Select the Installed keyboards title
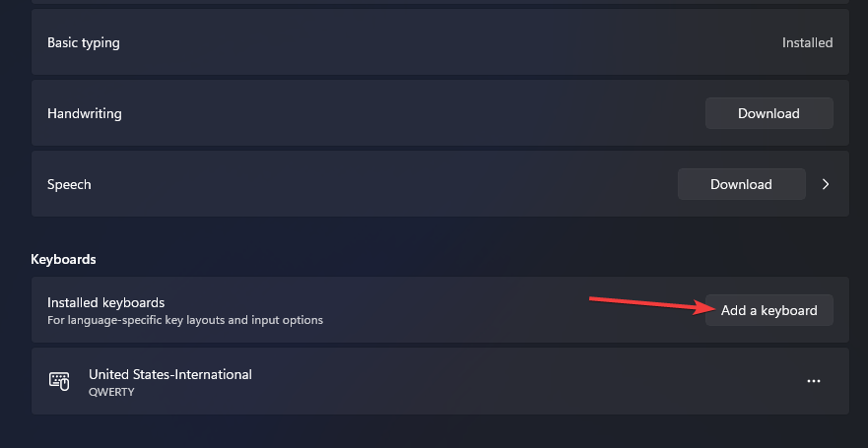The height and width of the screenshot is (448, 868). point(105,302)
